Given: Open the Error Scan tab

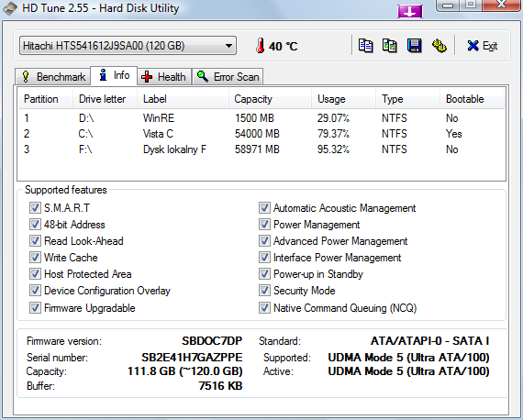Looking at the screenshot, I should click(x=228, y=77).
